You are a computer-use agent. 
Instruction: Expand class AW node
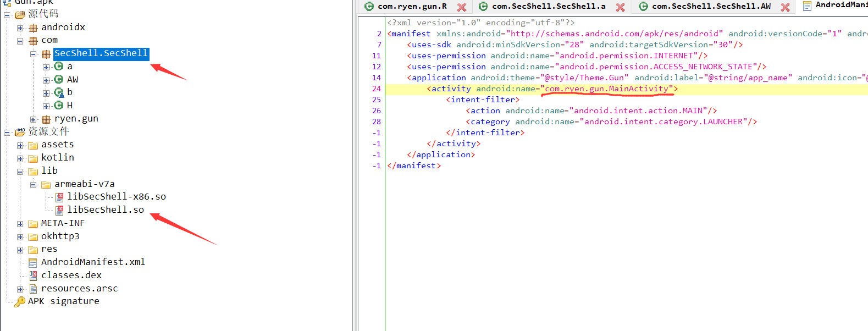pos(46,80)
